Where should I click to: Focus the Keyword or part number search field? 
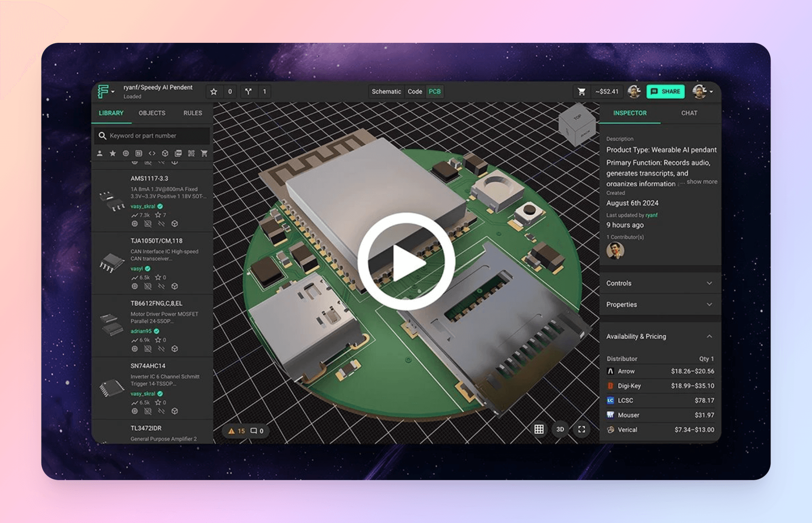(x=152, y=136)
